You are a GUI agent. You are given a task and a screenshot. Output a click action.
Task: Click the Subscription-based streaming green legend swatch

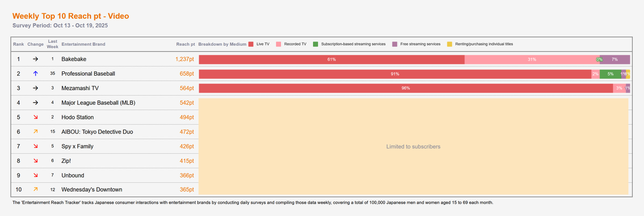316,44
